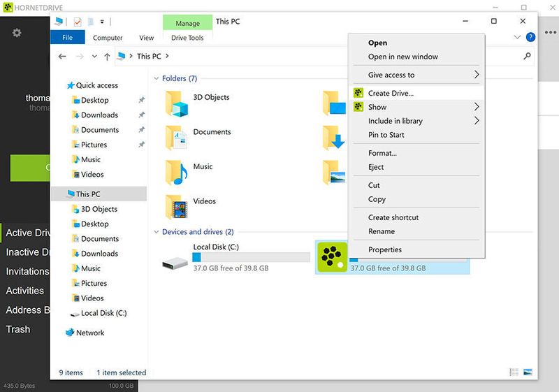Expand the Include in library submenu arrow

(477, 120)
